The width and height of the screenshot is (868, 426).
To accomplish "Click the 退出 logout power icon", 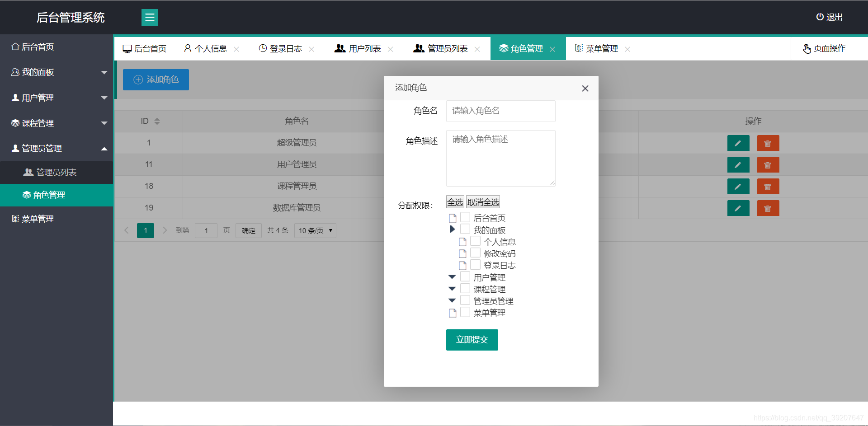I will 820,17.
